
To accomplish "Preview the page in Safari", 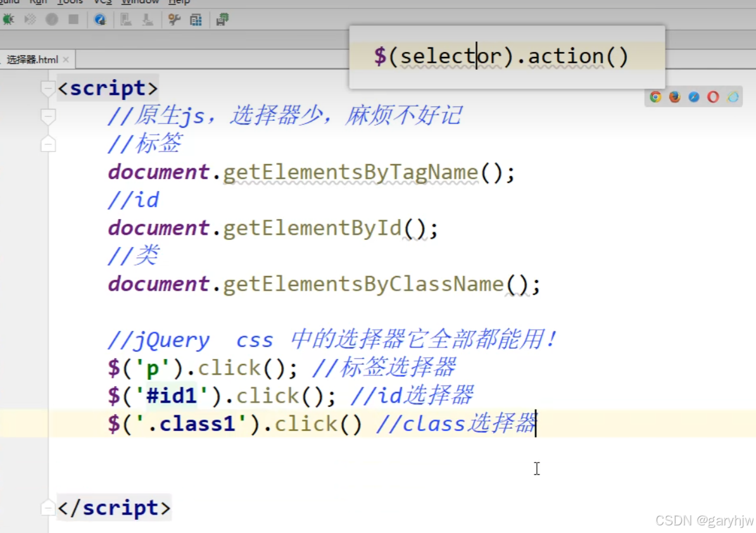I will coord(694,96).
